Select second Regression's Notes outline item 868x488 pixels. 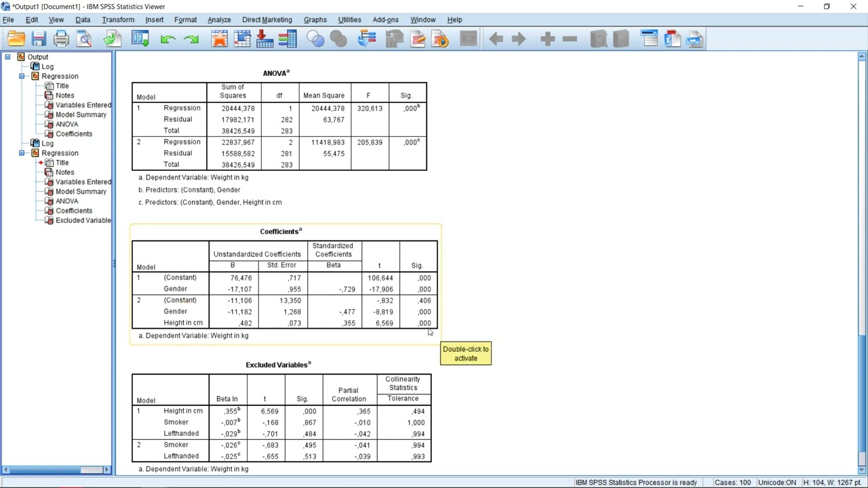pos(64,172)
